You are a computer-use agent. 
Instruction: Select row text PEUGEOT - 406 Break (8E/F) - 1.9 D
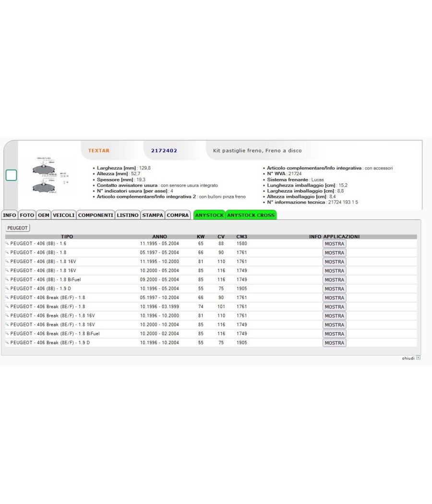coord(50,343)
